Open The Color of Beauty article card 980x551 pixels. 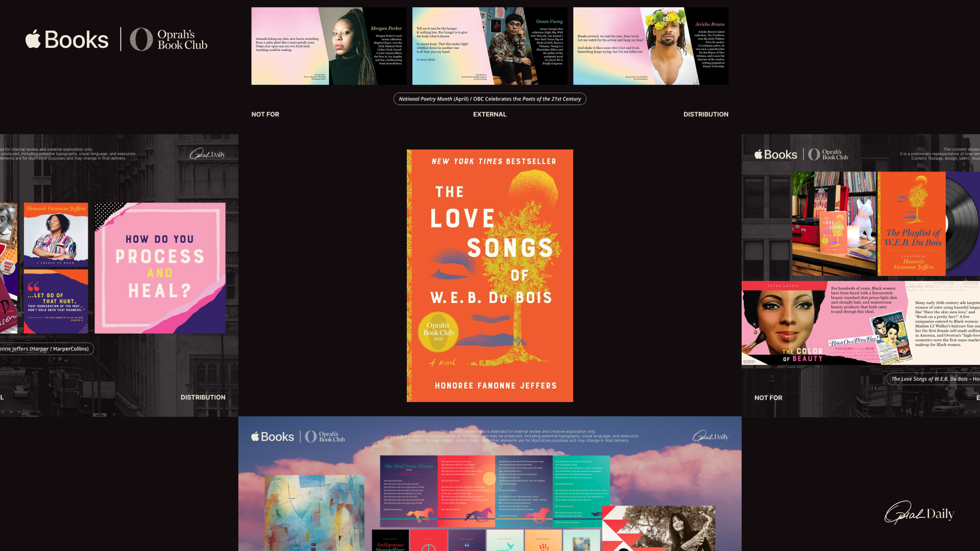click(x=861, y=323)
